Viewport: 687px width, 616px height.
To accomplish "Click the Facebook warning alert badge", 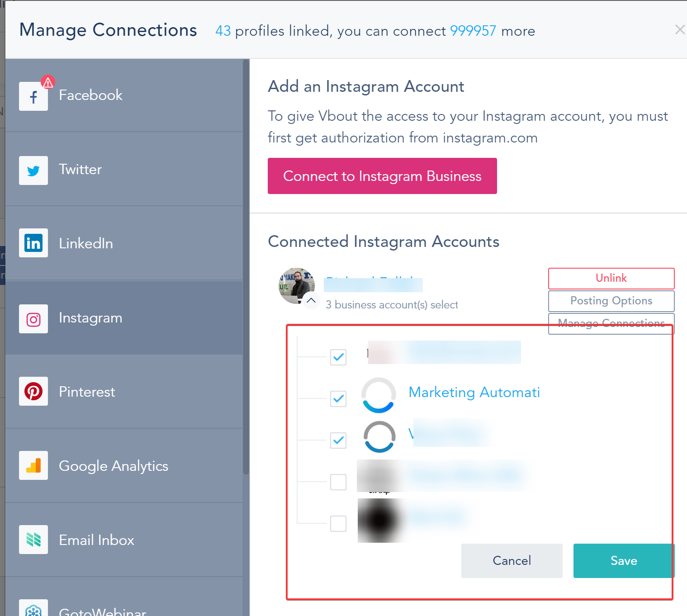I will tap(48, 82).
